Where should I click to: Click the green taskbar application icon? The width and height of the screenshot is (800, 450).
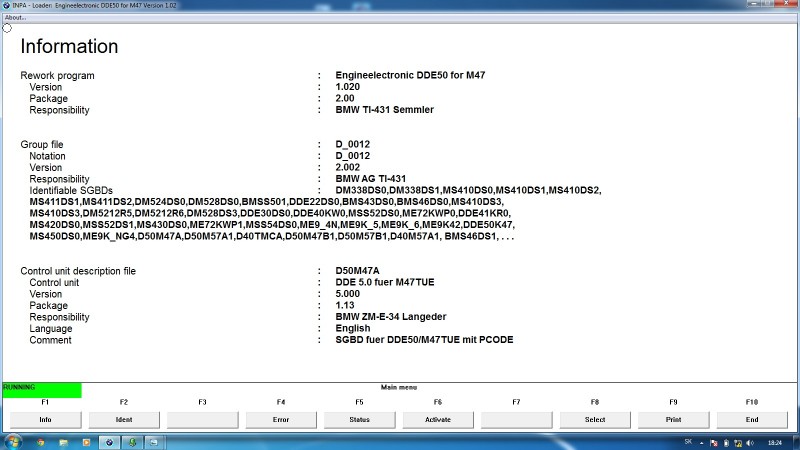click(x=132, y=442)
